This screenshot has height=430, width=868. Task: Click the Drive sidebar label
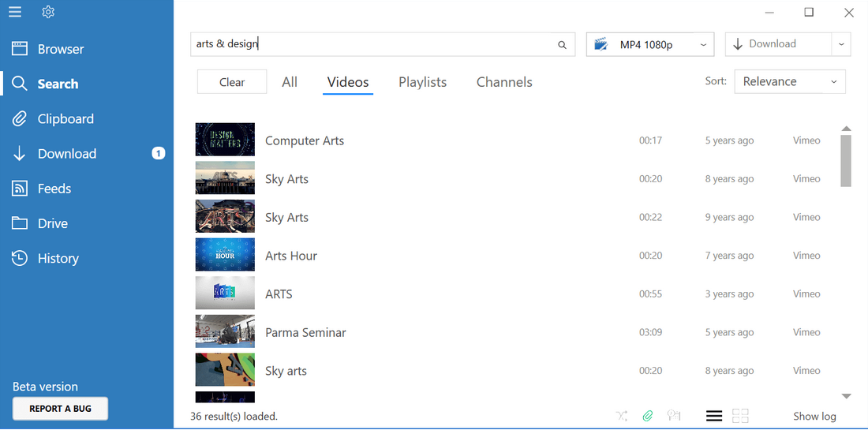pyautogui.click(x=53, y=223)
